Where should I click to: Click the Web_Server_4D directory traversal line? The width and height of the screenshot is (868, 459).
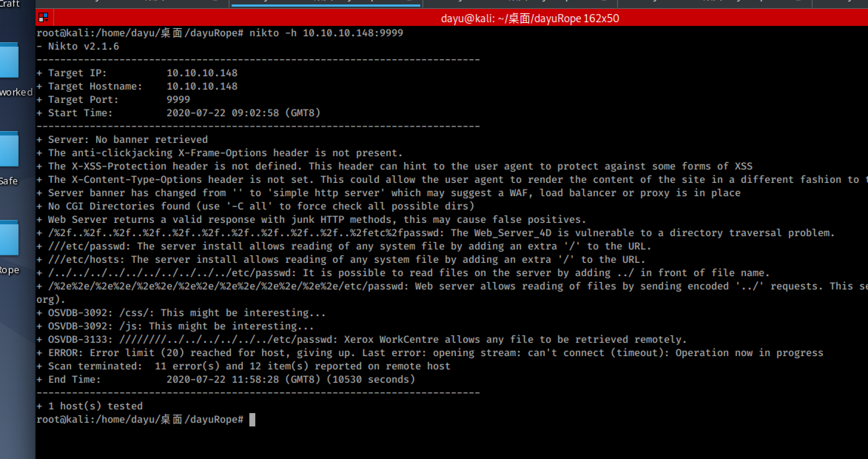[x=436, y=233]
